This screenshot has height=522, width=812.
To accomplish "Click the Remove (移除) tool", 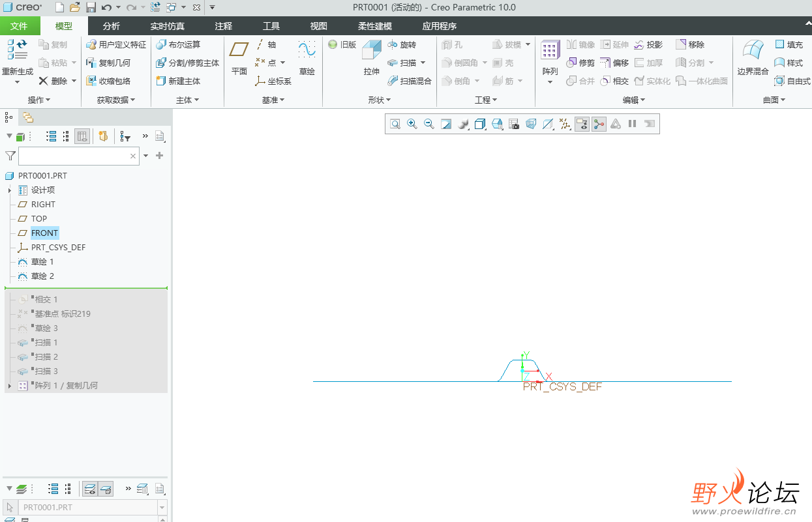I will pos(690,44).
